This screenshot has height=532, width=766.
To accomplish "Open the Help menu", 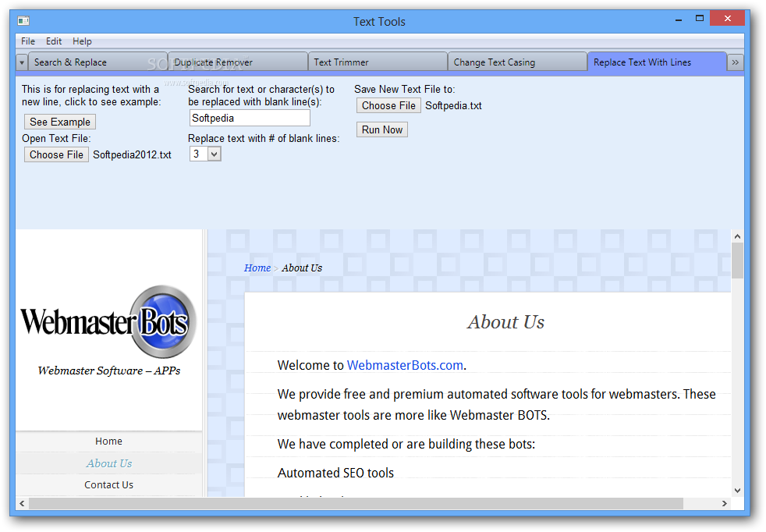I will point(82,41).
